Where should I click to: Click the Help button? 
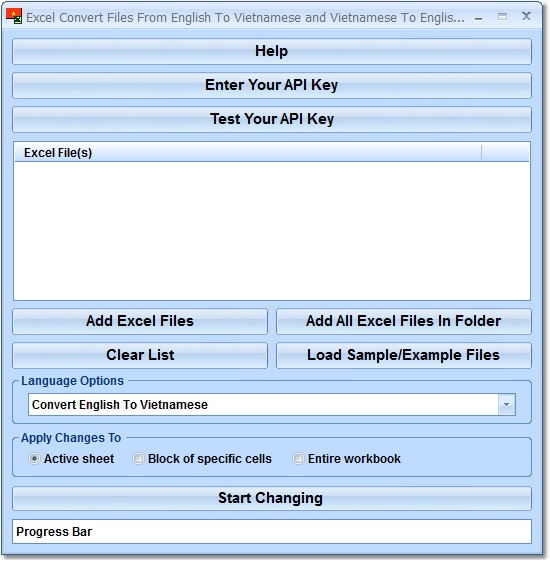pyautogui.click(x=272, y=51)
